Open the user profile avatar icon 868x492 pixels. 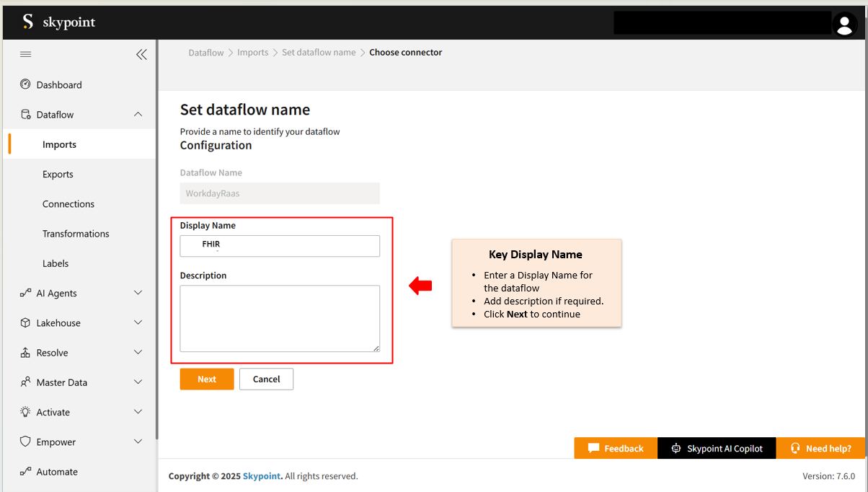tap(844, 24)
